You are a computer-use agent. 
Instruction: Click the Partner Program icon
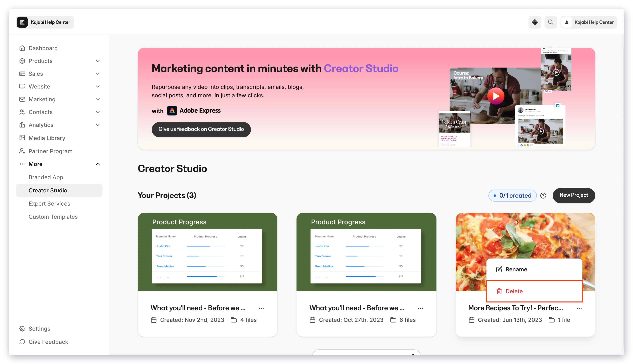tap(22, 151)
